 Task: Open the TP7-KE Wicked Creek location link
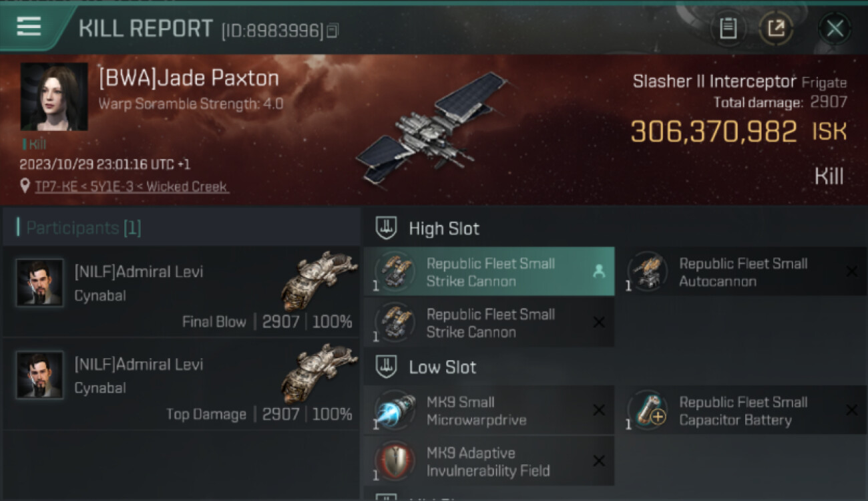(132, 187)
